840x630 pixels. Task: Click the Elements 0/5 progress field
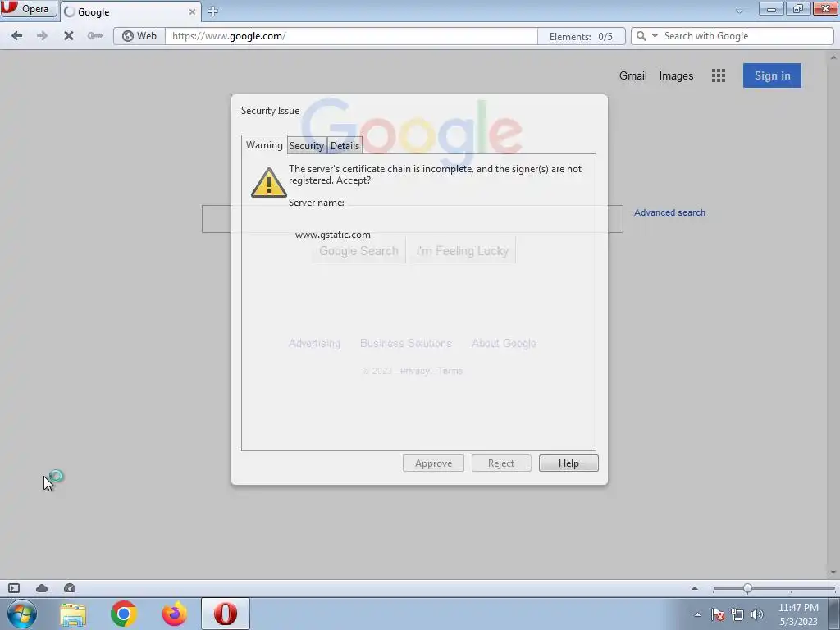pos(582,36)
